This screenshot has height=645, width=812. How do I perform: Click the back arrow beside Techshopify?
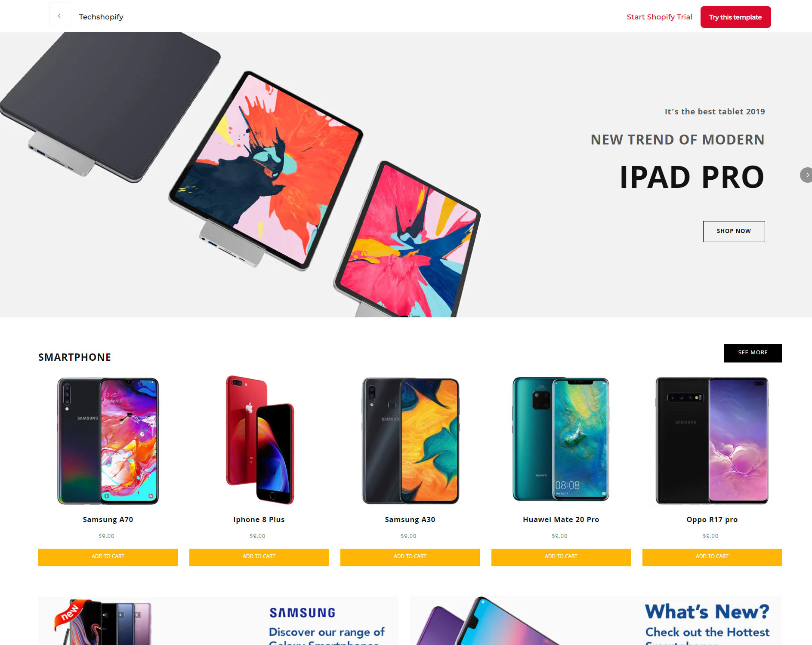pos(60,16)
